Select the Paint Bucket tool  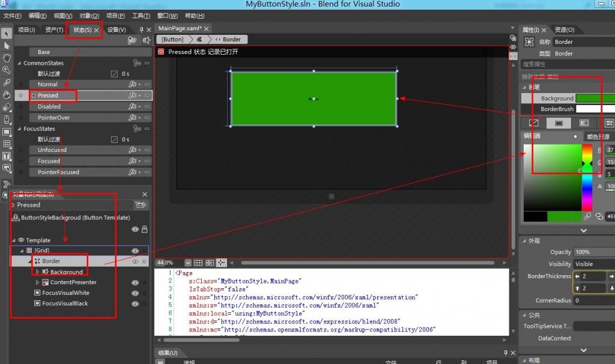(x=6, y=95)
